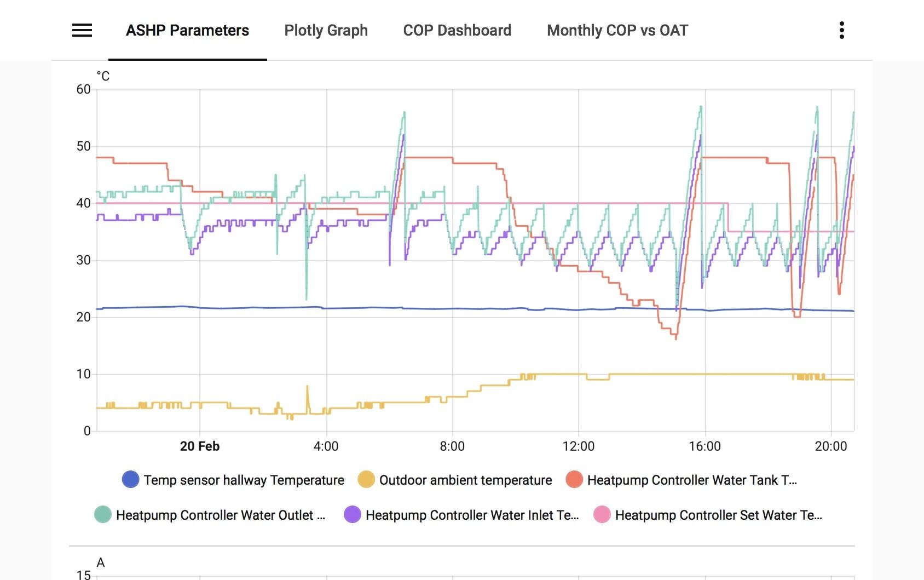Open the three-dot overflow menu
The image size is (924, 580).
point(841,30)
